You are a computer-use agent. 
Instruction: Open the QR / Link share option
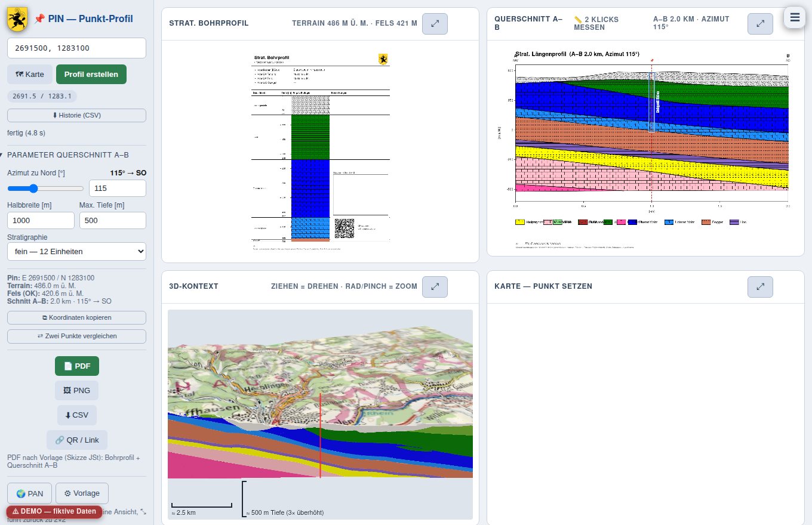77,440
